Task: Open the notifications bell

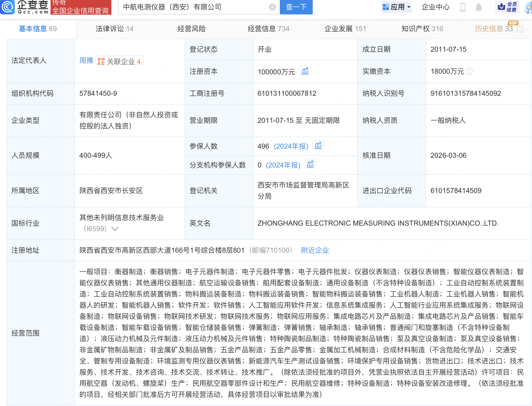Action: [x=479, y=7]
